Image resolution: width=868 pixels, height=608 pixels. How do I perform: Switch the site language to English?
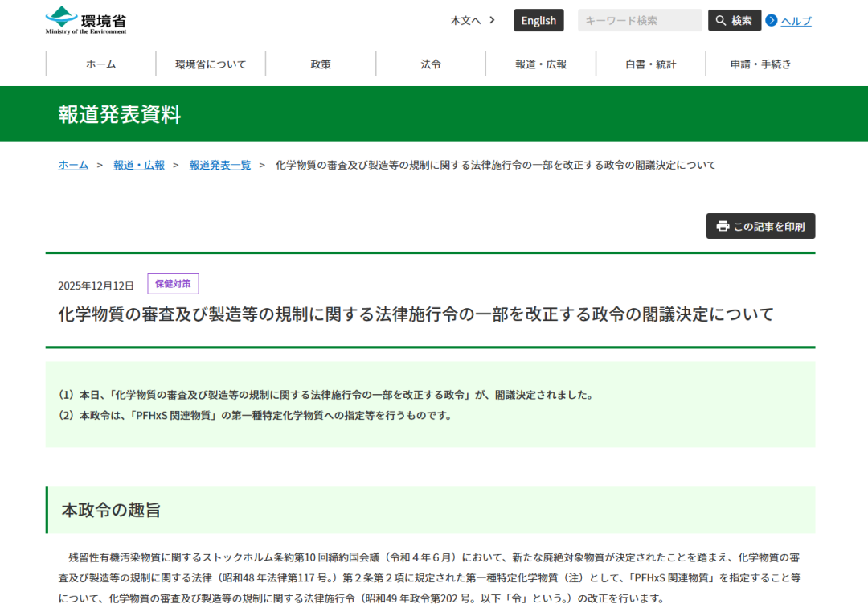[538, 21]
